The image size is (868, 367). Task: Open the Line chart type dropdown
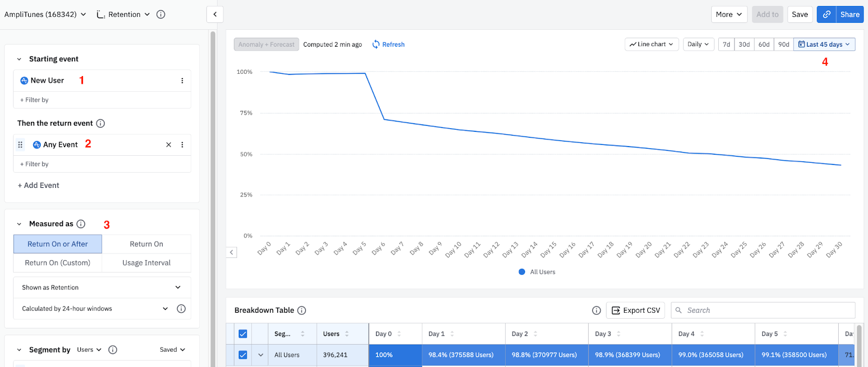[651, 45]
